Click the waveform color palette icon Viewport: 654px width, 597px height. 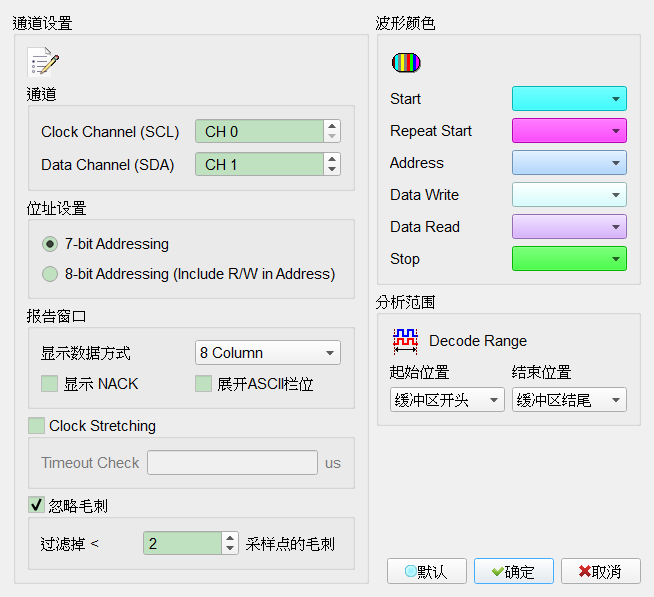406,63
